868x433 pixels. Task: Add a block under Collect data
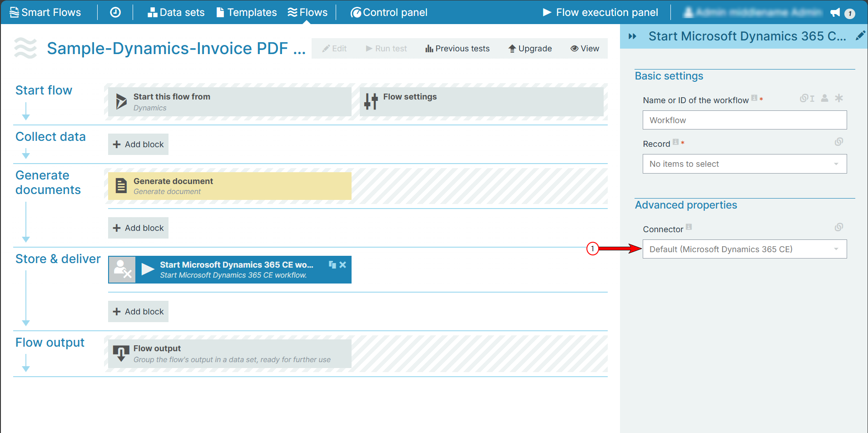pyautogui.click(x=138, y=144)
